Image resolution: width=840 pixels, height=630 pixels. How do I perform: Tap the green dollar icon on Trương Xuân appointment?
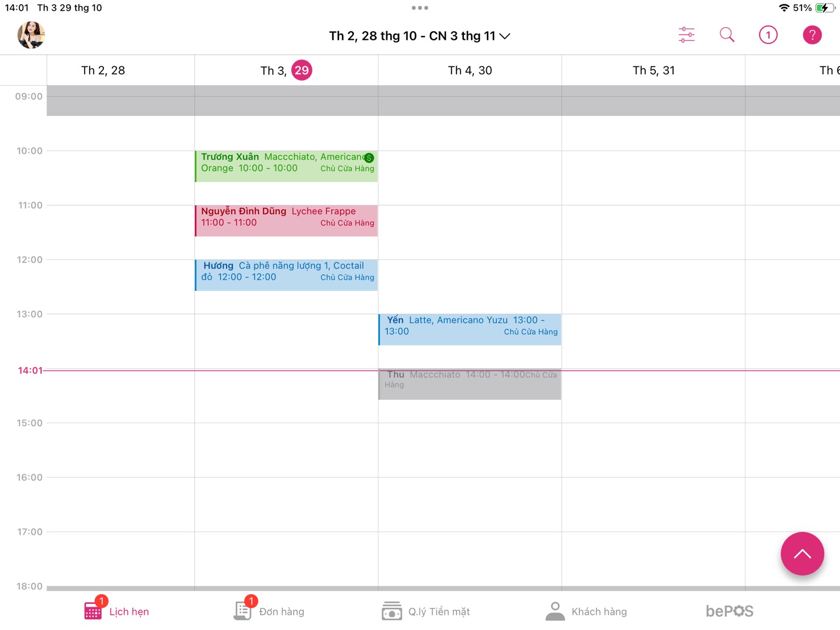(x=369, y=158)
